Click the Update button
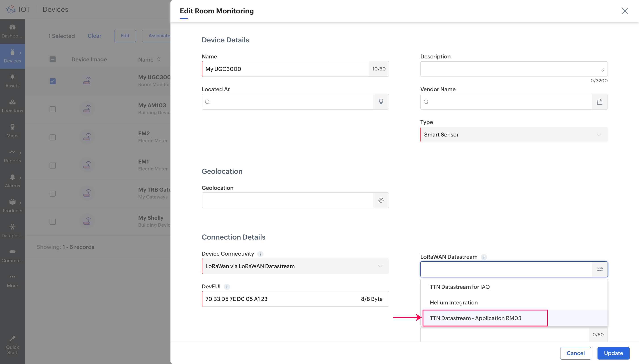The width and height of the screenshot is (639, 364). 613,353
